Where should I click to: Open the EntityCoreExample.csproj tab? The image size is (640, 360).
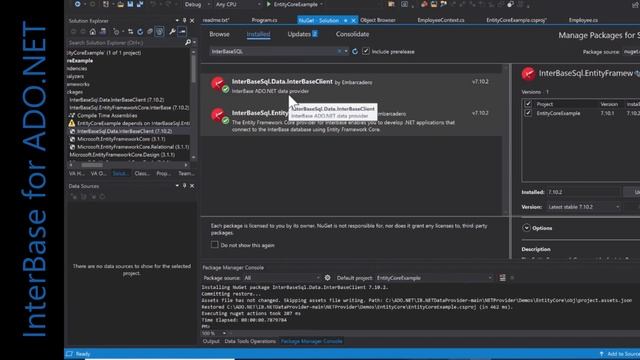516,20
